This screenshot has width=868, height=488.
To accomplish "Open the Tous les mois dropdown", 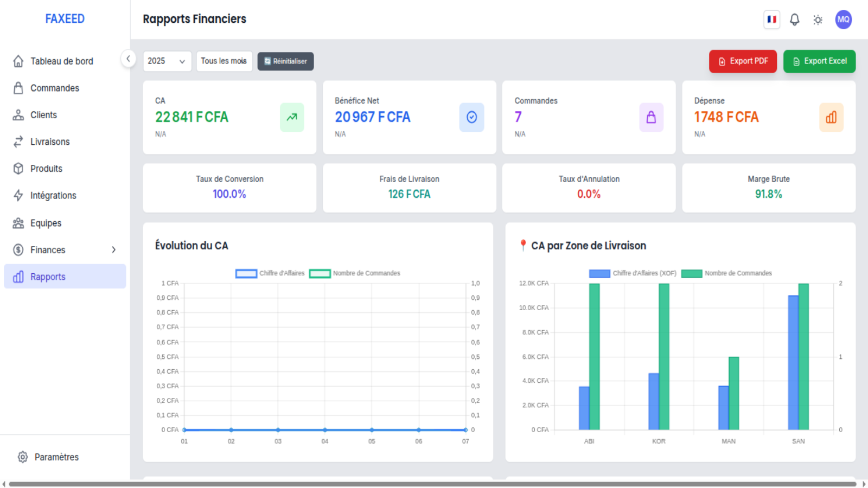I will (224, 61).
